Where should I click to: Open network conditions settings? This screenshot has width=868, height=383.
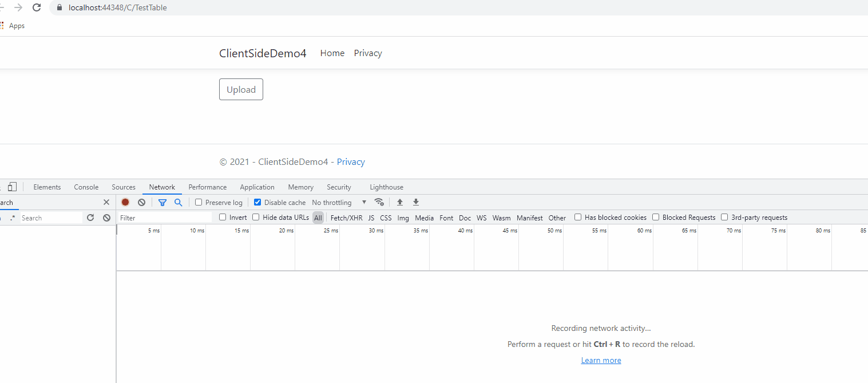379,202
